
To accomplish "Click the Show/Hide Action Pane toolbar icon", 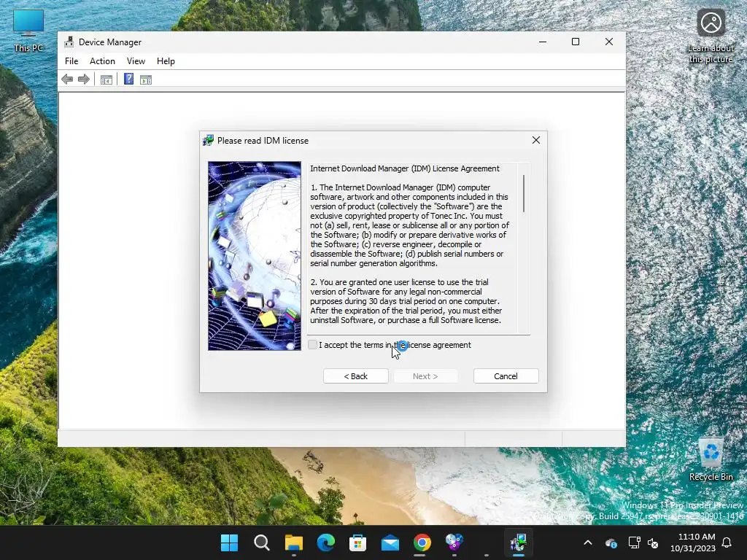I will [x=146, y=79].
